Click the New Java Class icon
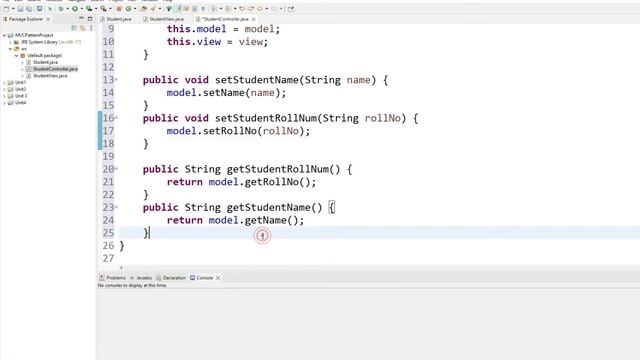 (128, 9)
